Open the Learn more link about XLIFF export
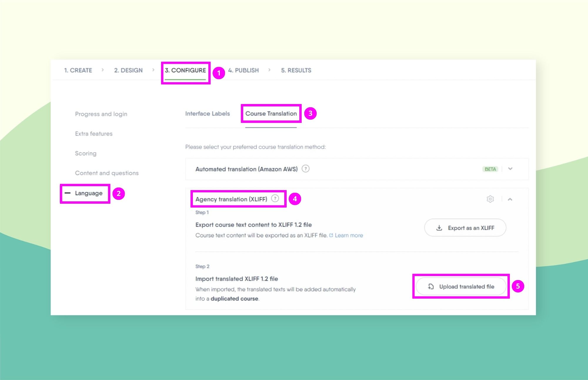 point(349,235)
